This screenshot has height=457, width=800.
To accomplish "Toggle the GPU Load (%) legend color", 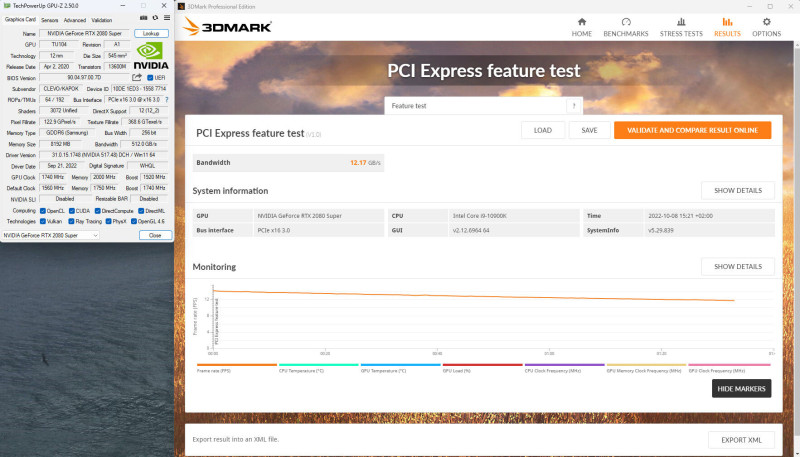I will (483, 365).
